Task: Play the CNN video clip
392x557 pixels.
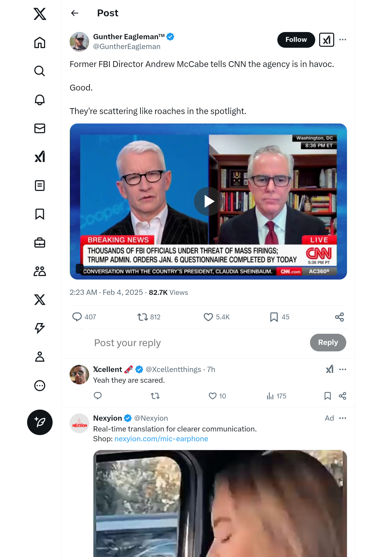Action: click(208, 201)
